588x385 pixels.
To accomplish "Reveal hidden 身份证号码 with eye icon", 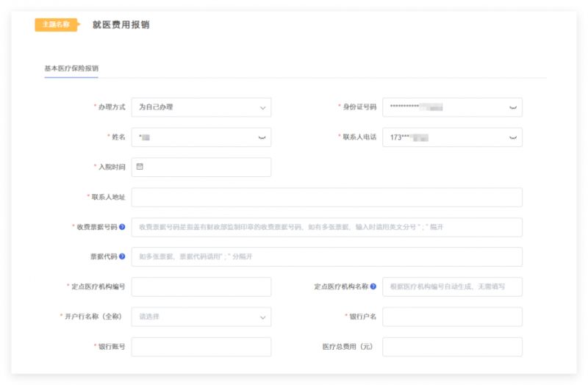I will tap(512, 107).
